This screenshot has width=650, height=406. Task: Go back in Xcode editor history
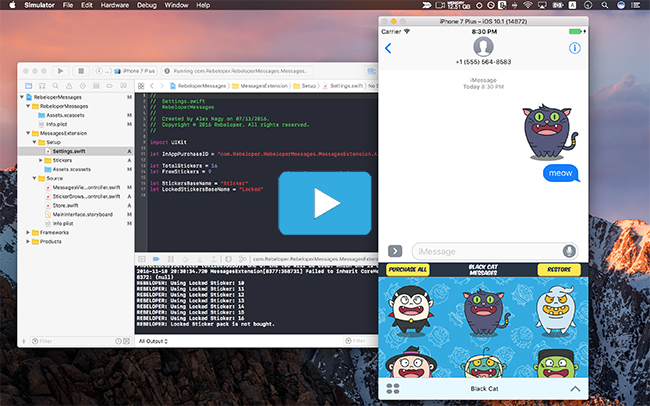click(152, 86)
